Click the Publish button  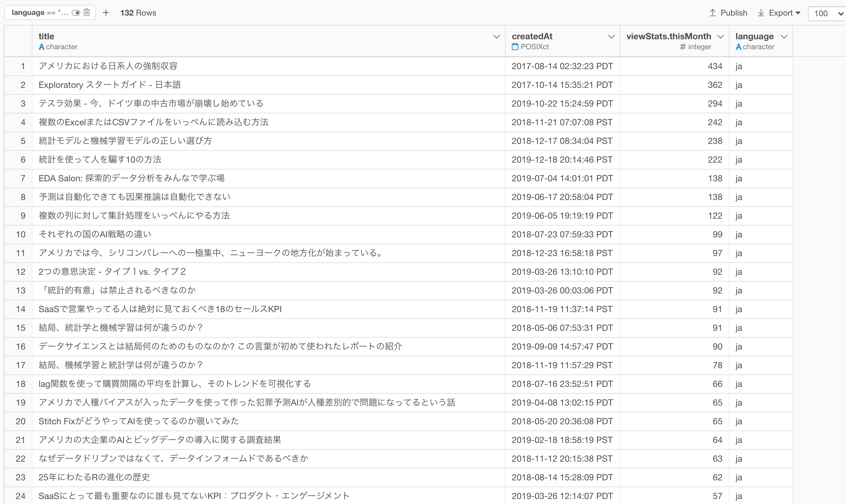click(733, 13)
